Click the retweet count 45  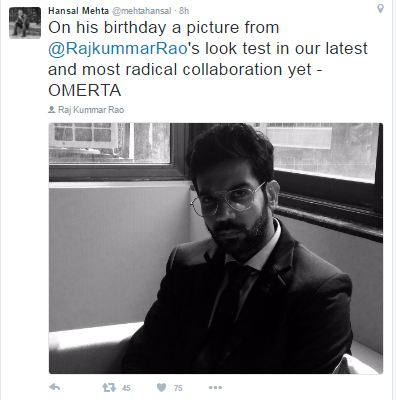point(126,388)
